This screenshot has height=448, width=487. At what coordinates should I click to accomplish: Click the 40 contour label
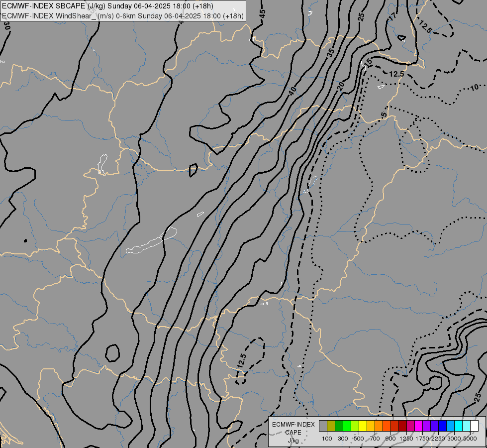292,91
